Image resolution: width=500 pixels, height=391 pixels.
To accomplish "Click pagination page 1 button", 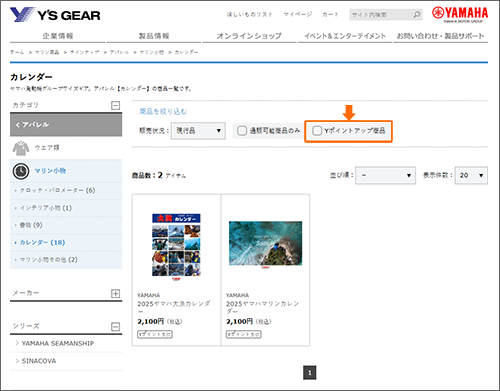I will 310,373.
